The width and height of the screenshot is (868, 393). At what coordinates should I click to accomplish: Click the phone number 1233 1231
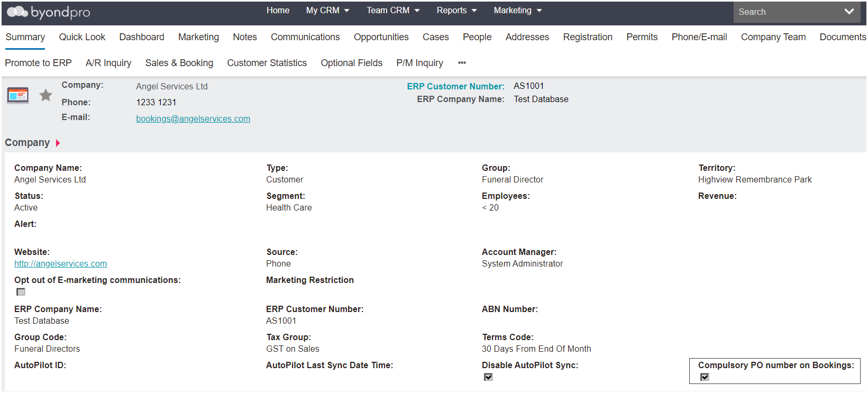[156, 103]
